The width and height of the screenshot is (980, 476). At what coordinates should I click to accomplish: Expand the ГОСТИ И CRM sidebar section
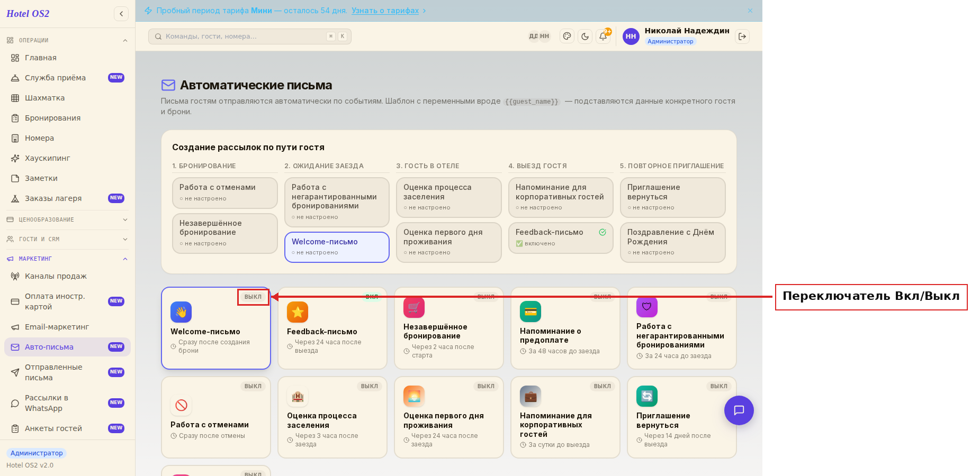pyautogui.click(x=67, y=239)
